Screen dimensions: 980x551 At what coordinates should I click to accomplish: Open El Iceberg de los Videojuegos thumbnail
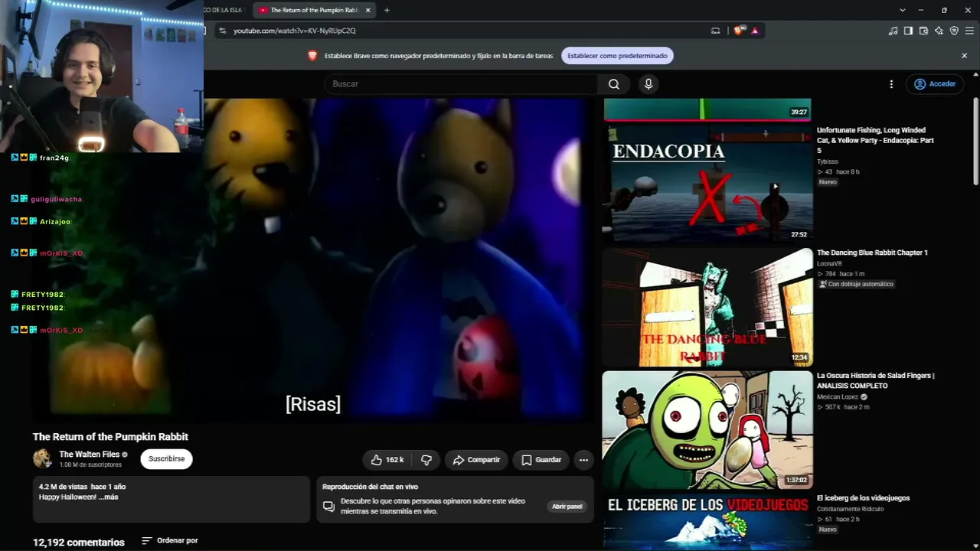(707, 522)
